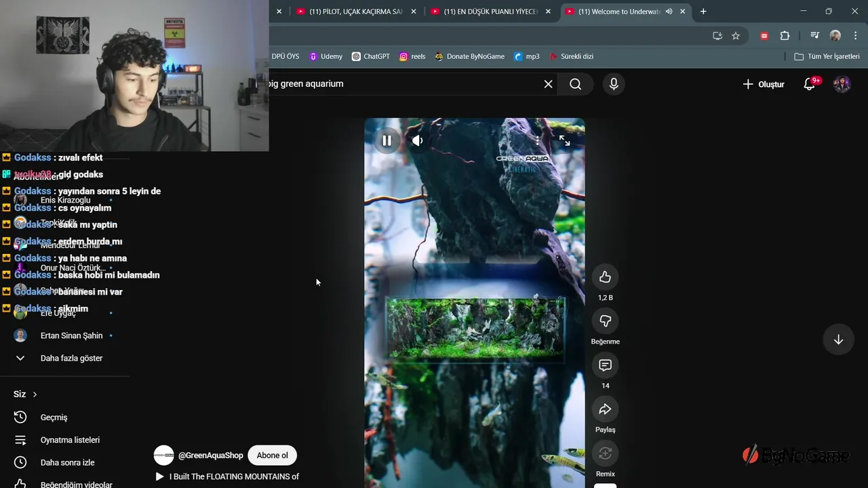
Task: Open a new browser tab
Action: (x=703, y=12)
